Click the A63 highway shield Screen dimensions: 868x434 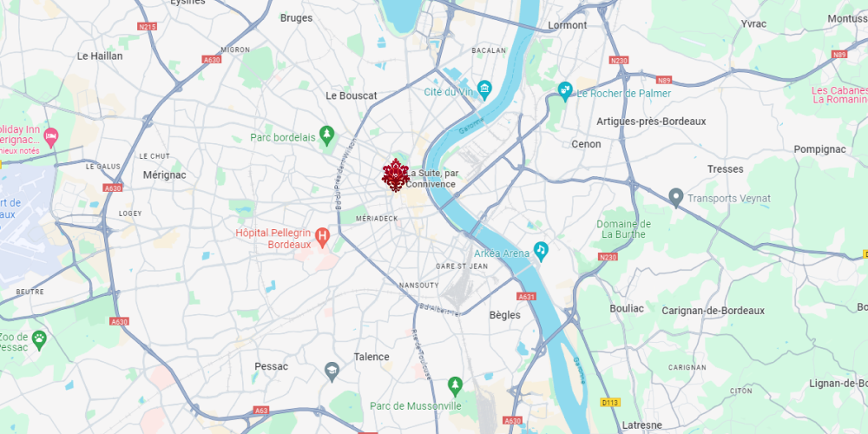tap(261, 411)
